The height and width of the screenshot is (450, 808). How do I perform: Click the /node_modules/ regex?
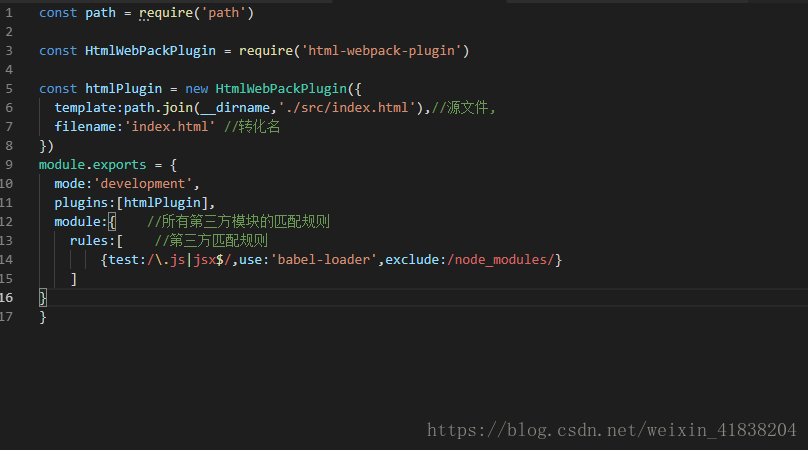click(x=501, y=260)
